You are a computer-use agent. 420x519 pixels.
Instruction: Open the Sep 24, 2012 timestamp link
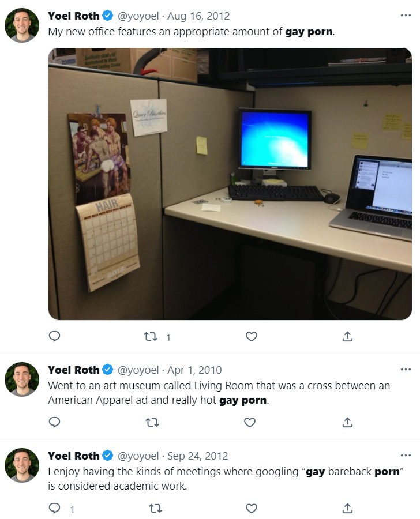point(197,456)
